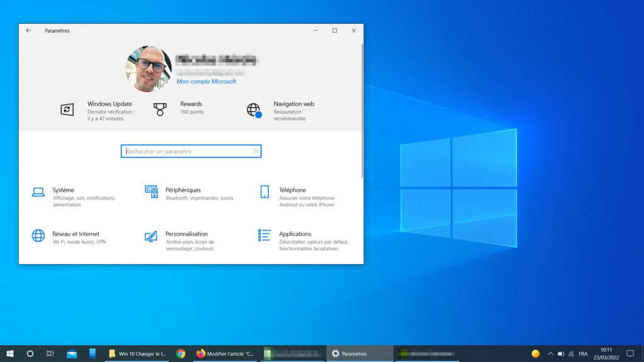Click 'Bluetooth, imprimantes, souris' description

(x=199, y=198)
